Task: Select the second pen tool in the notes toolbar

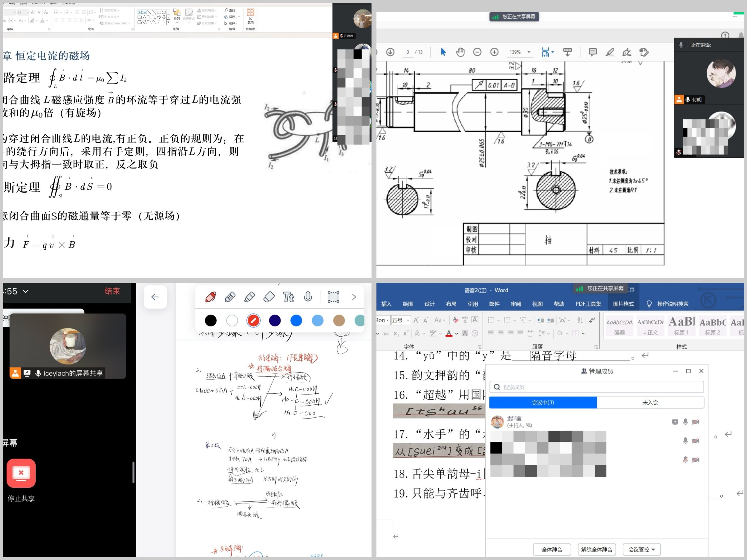Action: coord(230,297)
